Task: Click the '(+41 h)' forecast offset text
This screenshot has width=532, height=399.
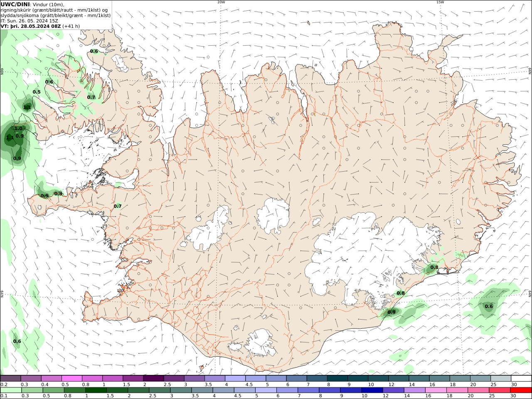Action: 71,26
